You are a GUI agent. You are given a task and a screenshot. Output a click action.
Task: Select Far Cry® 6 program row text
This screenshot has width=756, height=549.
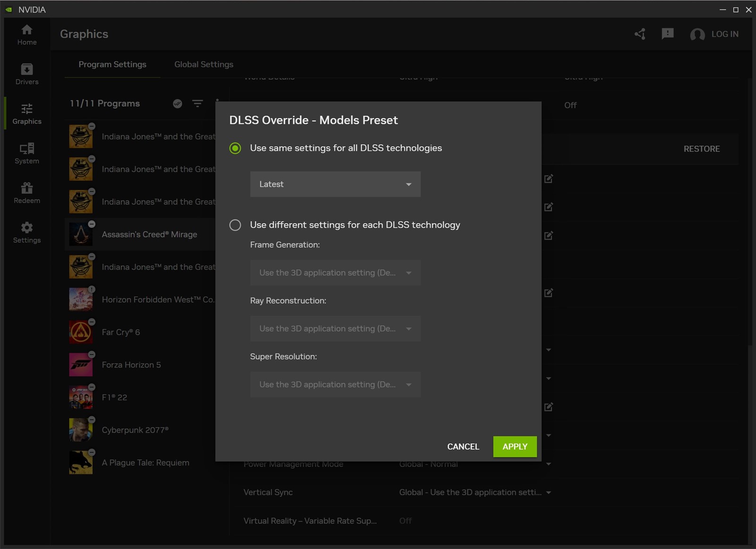coord(121,332)
